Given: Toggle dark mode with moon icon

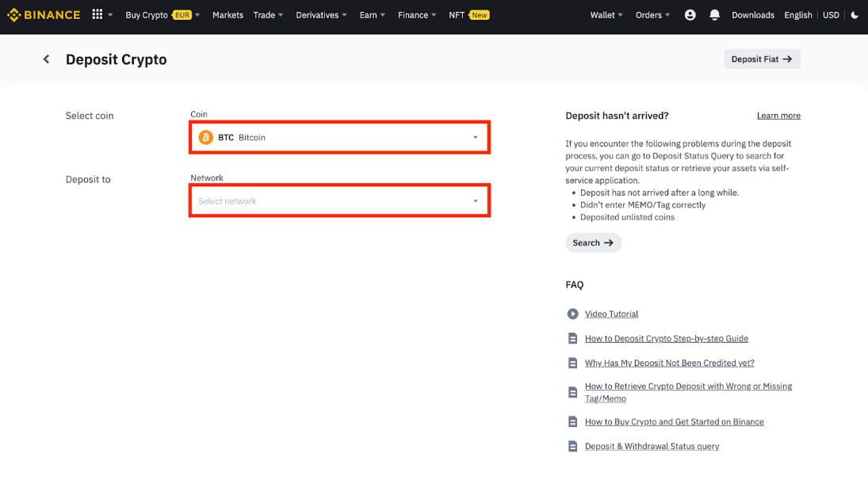Looking at the screenshot, I should 855,15.
